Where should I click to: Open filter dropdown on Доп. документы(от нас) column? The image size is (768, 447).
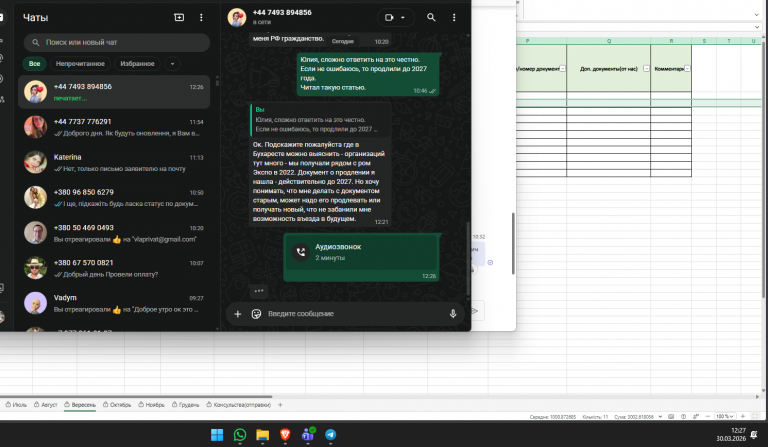coord(646,69)
